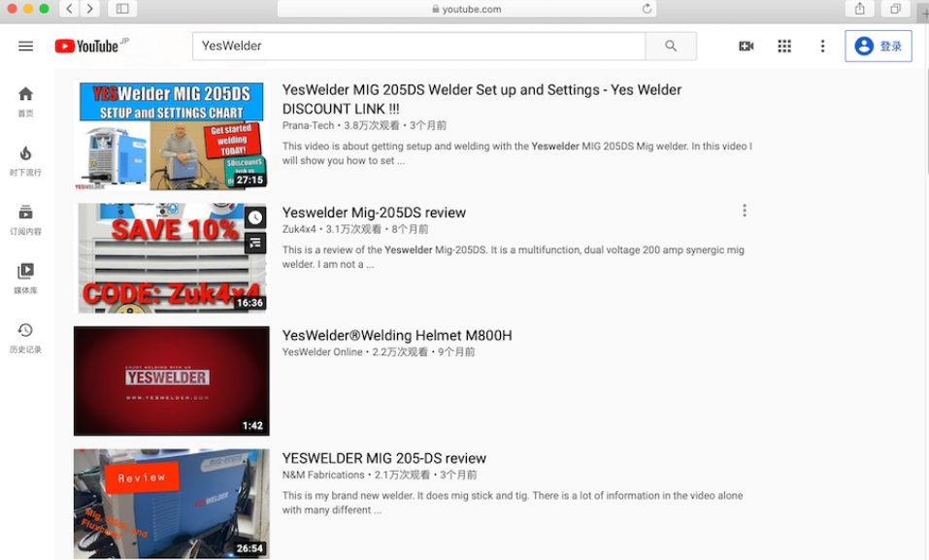The image size is (929, 560).
Task: Open 时下流行 trending in sidebar
Action: (x=25, y=160)
